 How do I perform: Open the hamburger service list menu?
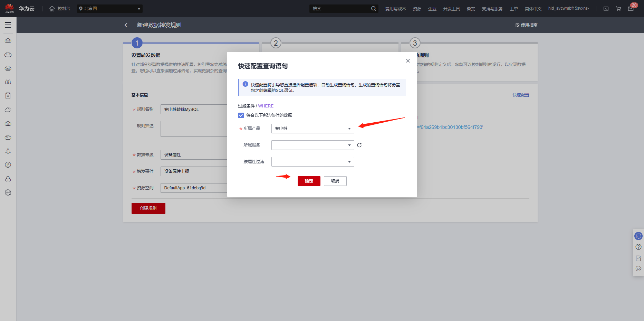pos(8,25)
